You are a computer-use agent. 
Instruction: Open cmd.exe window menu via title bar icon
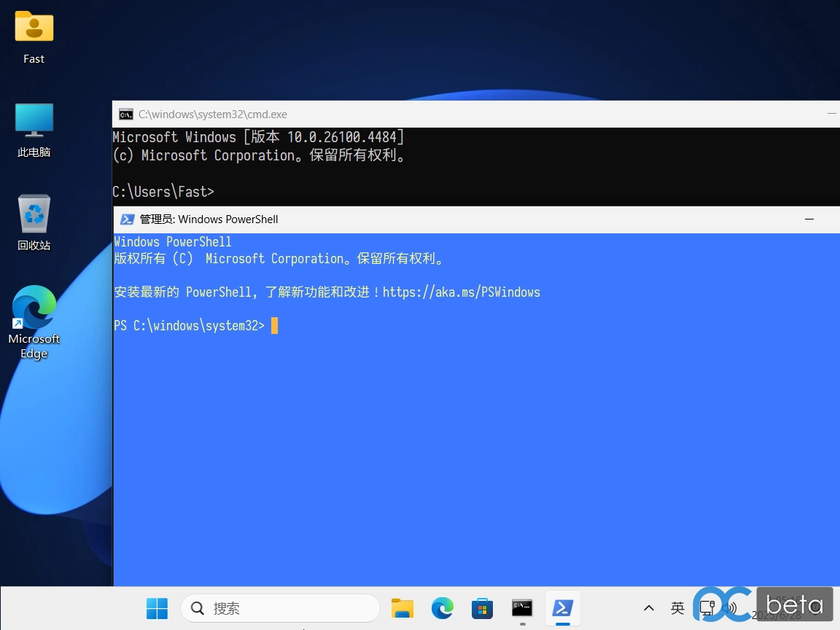pos(125,114)
